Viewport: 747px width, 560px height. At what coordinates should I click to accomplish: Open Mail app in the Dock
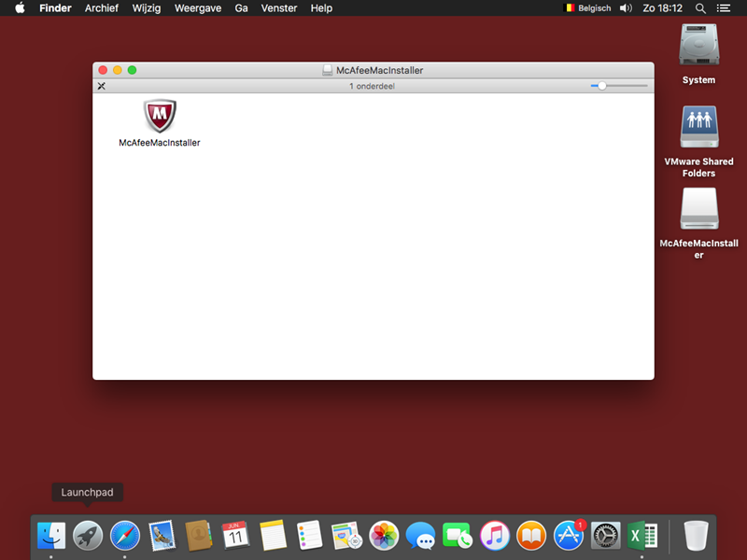[162, 535]
